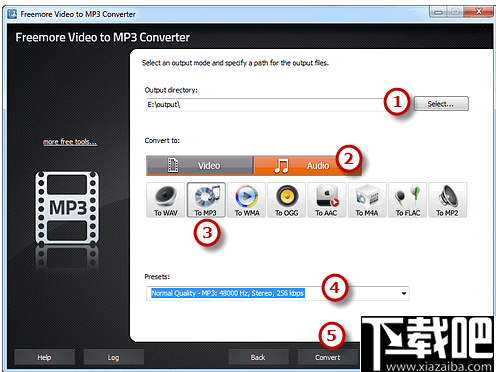The width and height of the screenshot is (496, 372).
Task: Click the Presets label
Action: 157,277
